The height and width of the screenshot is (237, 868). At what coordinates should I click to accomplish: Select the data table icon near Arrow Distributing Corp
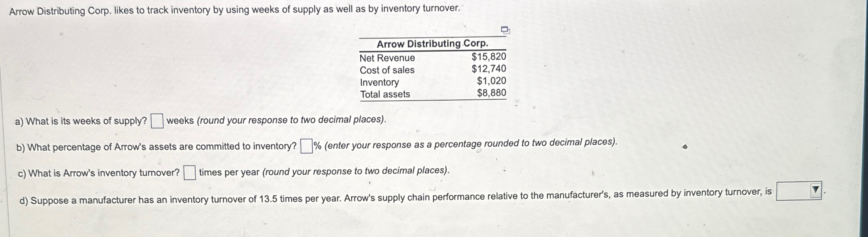pyautogui.click(x=505, y=30)
